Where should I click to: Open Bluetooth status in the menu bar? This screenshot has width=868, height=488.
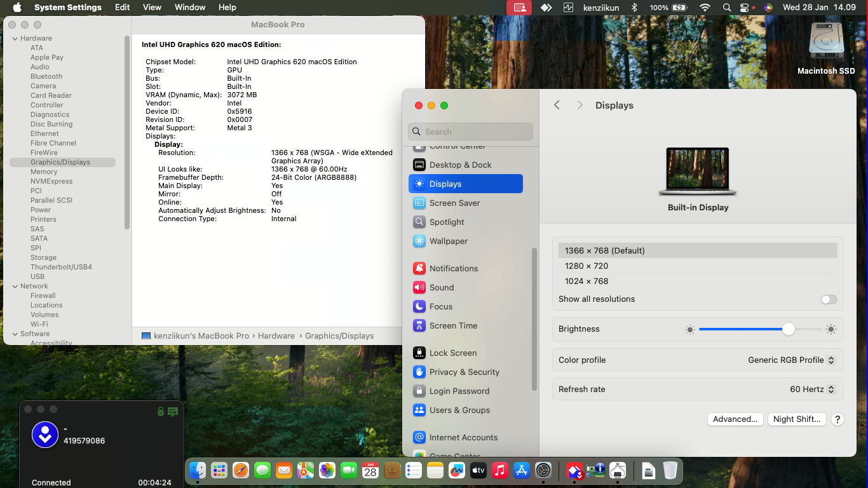pos(634,8)
